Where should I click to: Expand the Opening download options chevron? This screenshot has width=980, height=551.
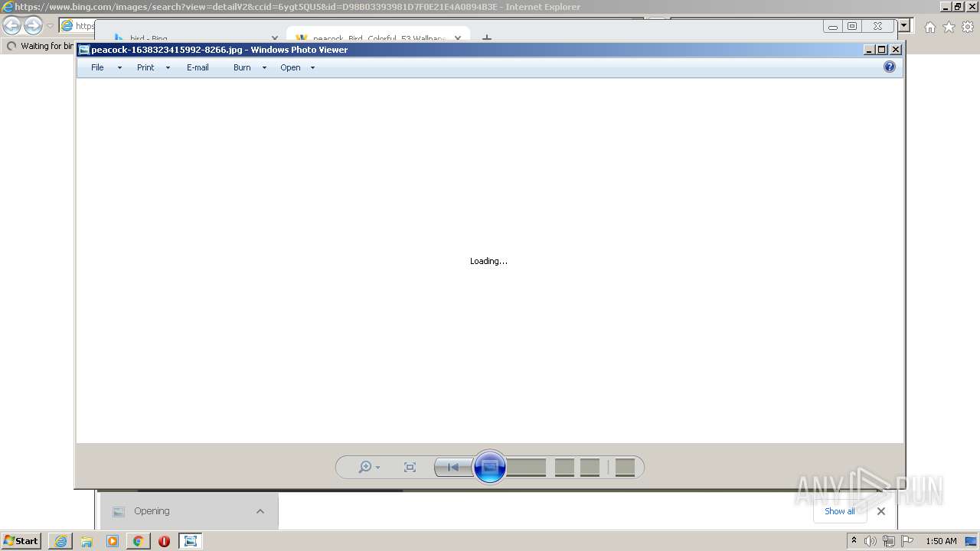coord(260,511)
